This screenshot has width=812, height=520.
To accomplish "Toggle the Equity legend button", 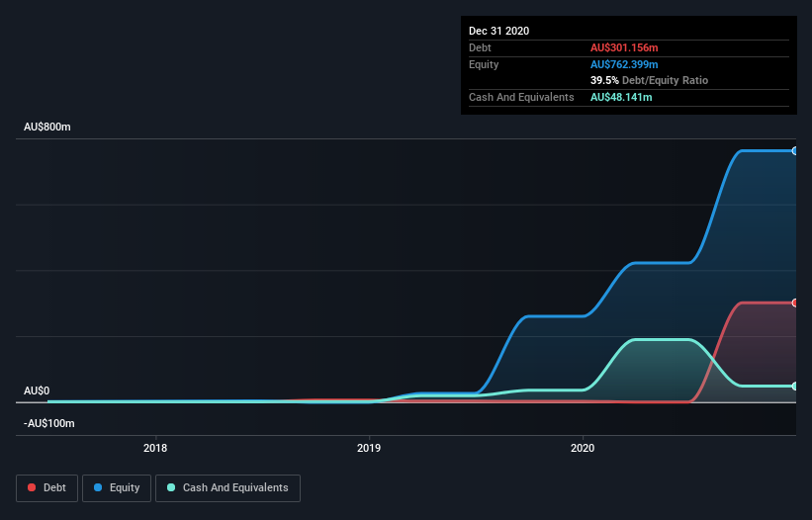I will 117,488.
